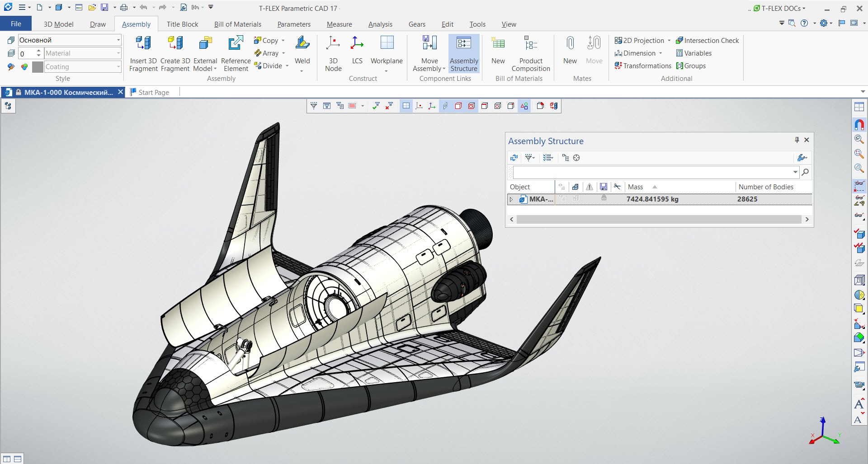This screenshot has height=464, width=868.
Task: Open Assembly Structure search field dropdown
Action: 795,172
